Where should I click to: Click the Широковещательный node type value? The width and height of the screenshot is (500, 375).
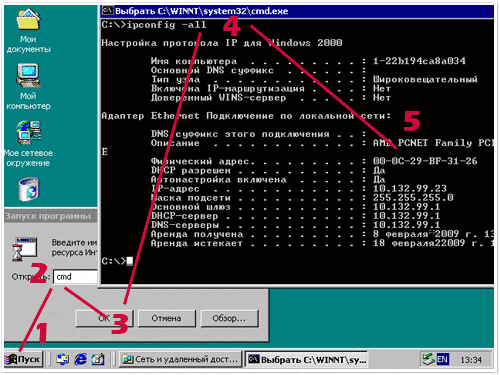[x=425, y=79]
